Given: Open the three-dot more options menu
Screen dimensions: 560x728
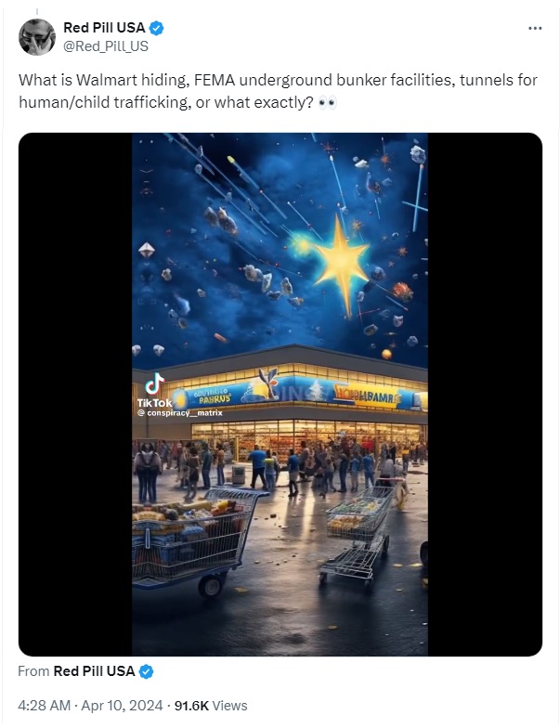Looking at the screenshot, I should tap(535, 28).
